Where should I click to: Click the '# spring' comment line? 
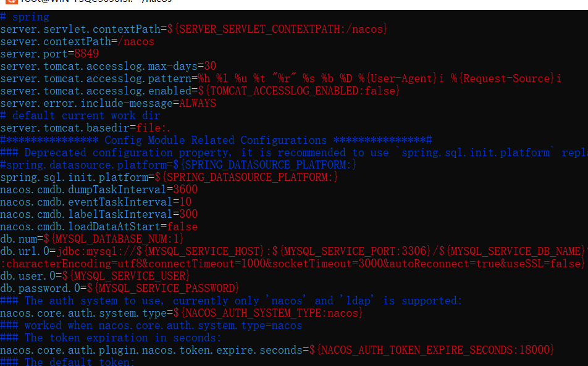[x=25, y=17]
